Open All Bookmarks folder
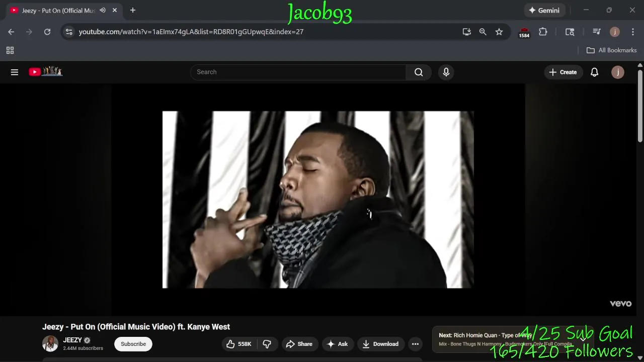The width and height of the screenshot is (644, 362). (612, 50)
